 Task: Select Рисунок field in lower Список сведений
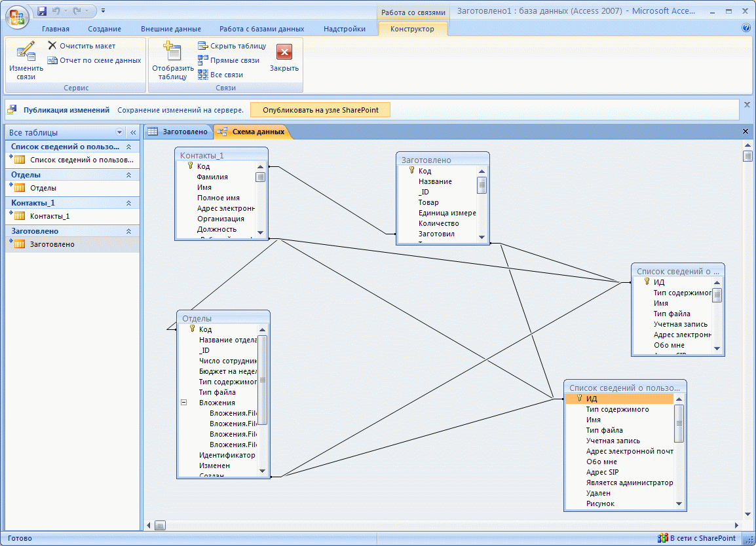pyautogui.click(x=600, y=503)
